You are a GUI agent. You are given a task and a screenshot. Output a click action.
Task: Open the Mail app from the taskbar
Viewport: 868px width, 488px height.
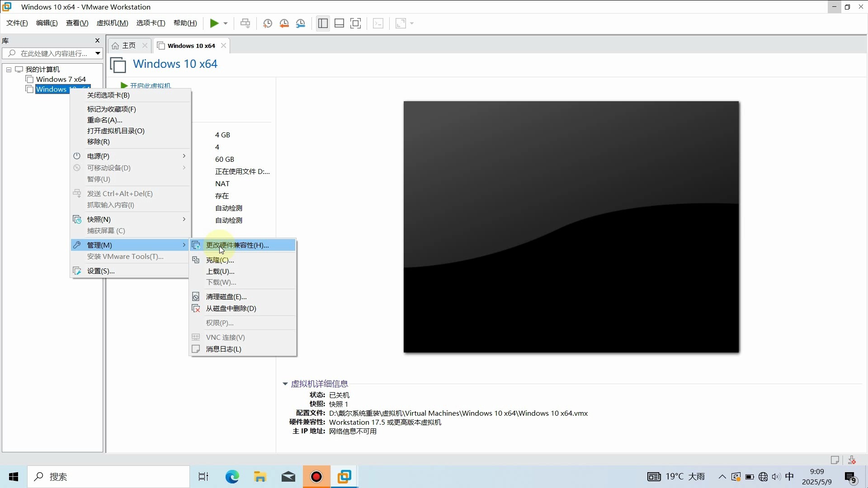click(288, 477)
